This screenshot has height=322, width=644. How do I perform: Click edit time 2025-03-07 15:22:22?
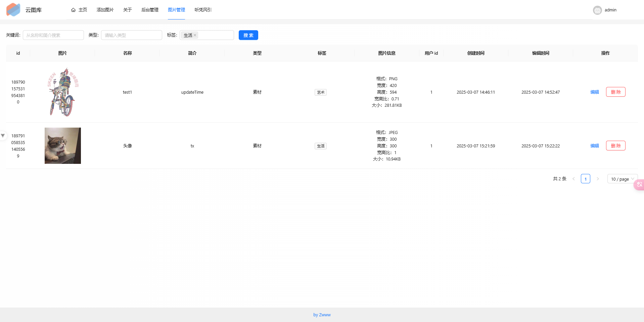[541, 146]
